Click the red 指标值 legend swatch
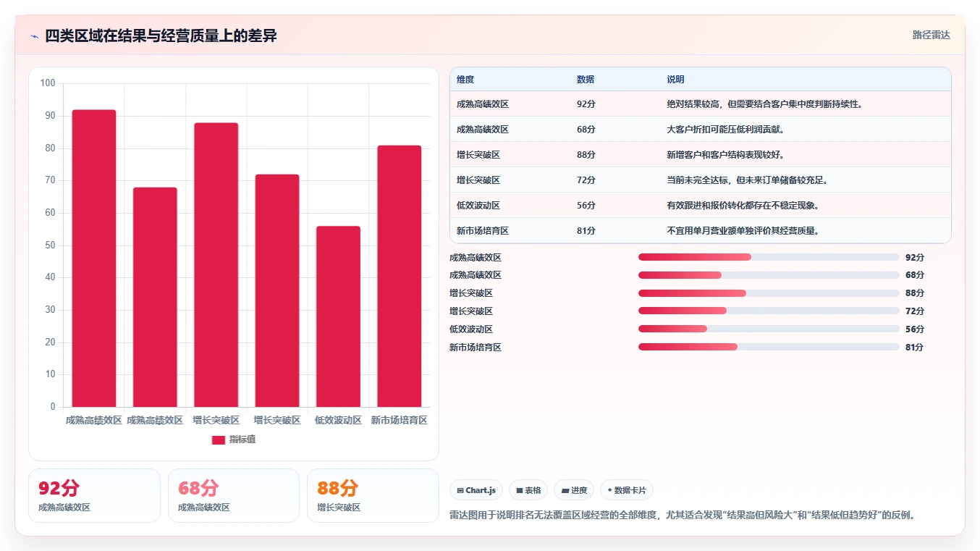Viewport: 980px width, 551px height. coord(219,440)
